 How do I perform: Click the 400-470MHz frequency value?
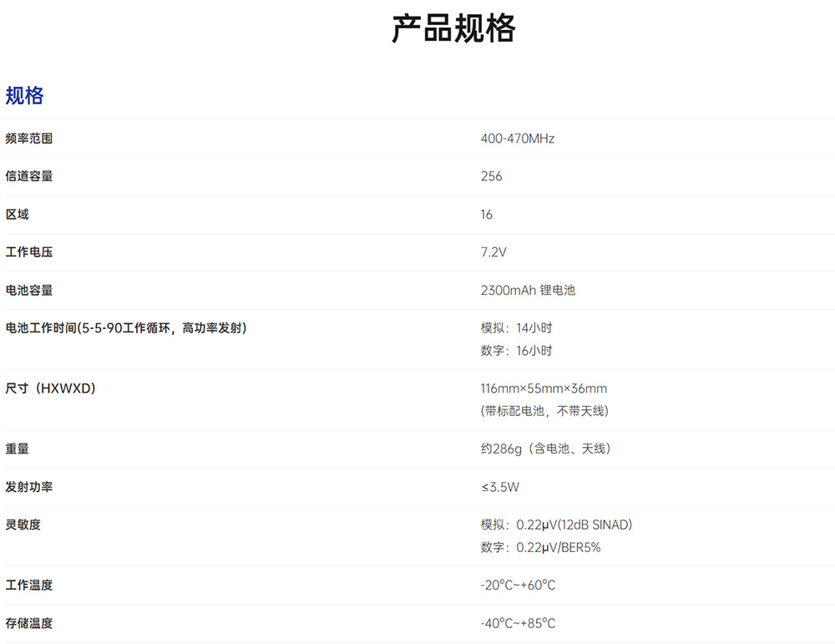[x=517, y=139]
